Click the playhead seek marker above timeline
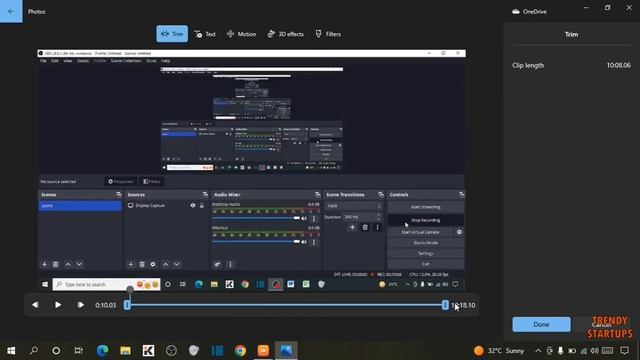This screenshot has width=640, height=360. click(x=130, y=289)
